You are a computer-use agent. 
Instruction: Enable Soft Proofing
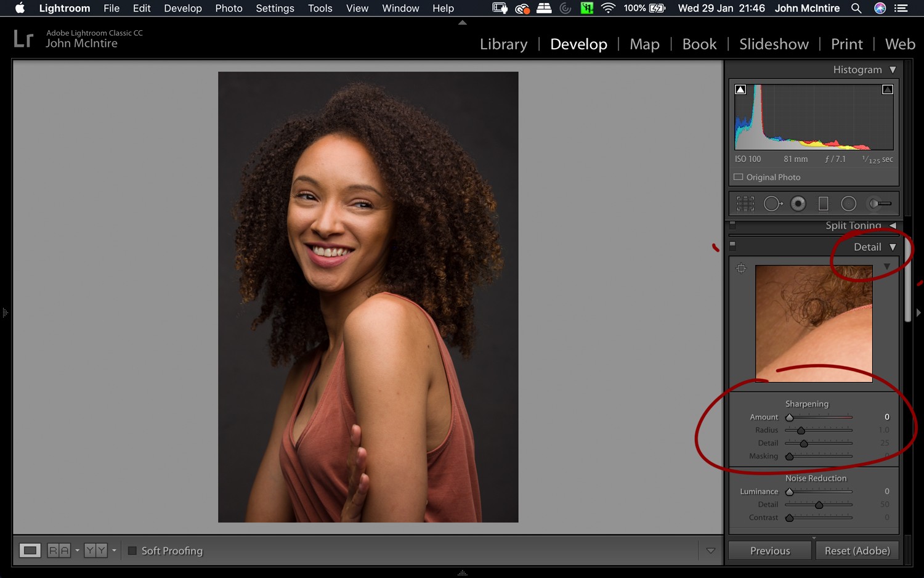coord(132,550)
